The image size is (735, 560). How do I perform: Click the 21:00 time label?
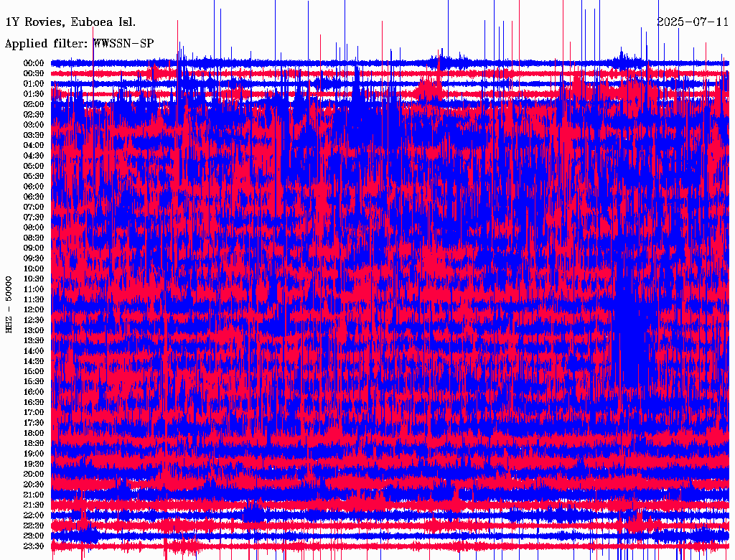(34, 495)
